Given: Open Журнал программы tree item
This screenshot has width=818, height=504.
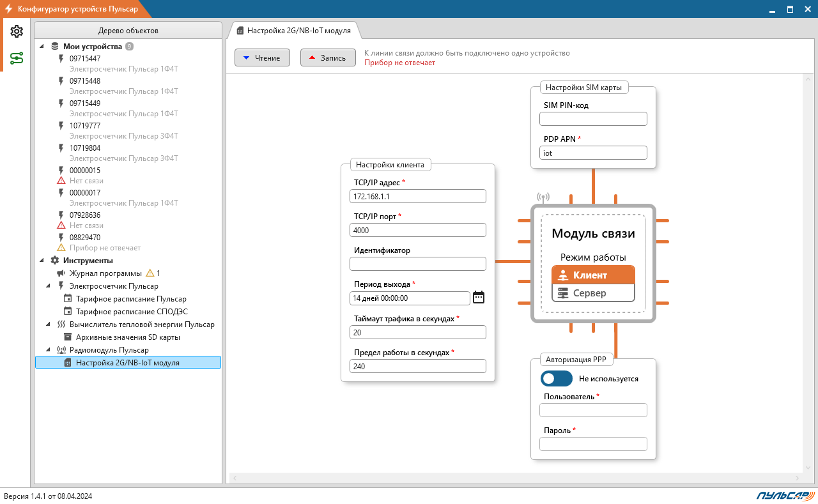Looking at the screenshot, I should (105, 273).
